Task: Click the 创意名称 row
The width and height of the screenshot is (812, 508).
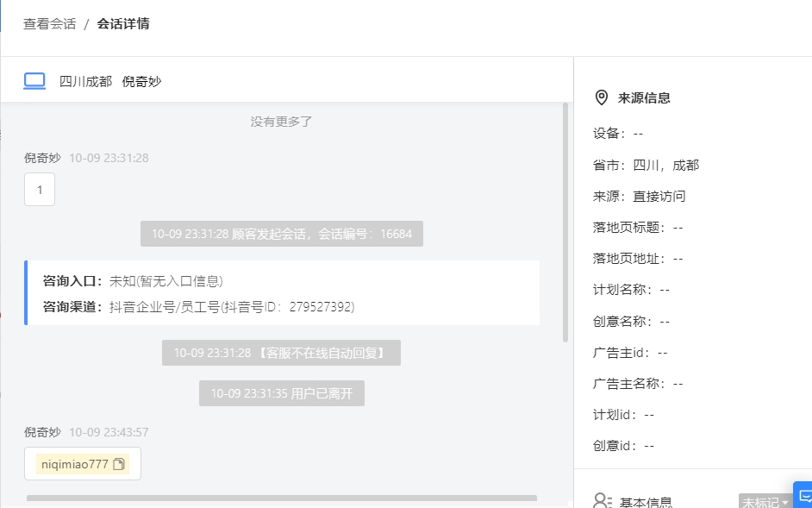Action: pos(631,322)
